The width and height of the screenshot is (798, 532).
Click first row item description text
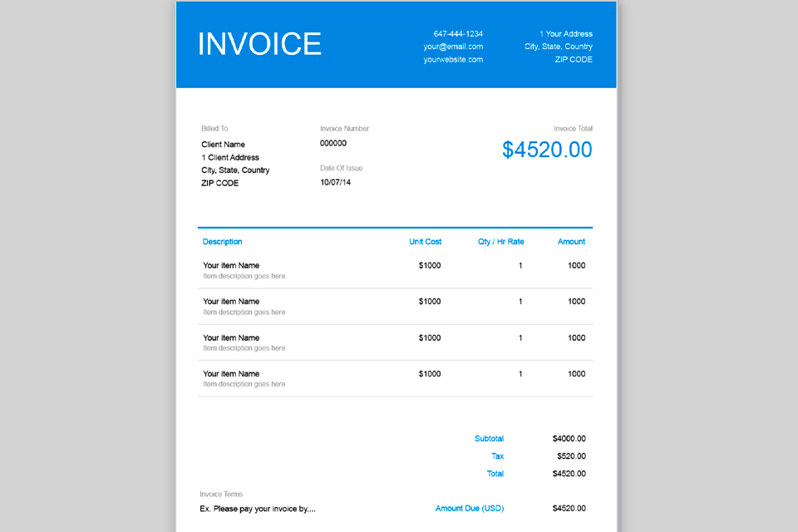(244, 276)
